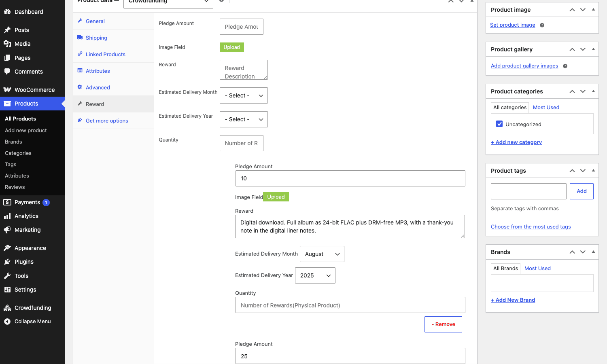Open the empty Estimated Delivery Month select
The height and width of the screenshot is (364, 607).
[x=244, y=95]
